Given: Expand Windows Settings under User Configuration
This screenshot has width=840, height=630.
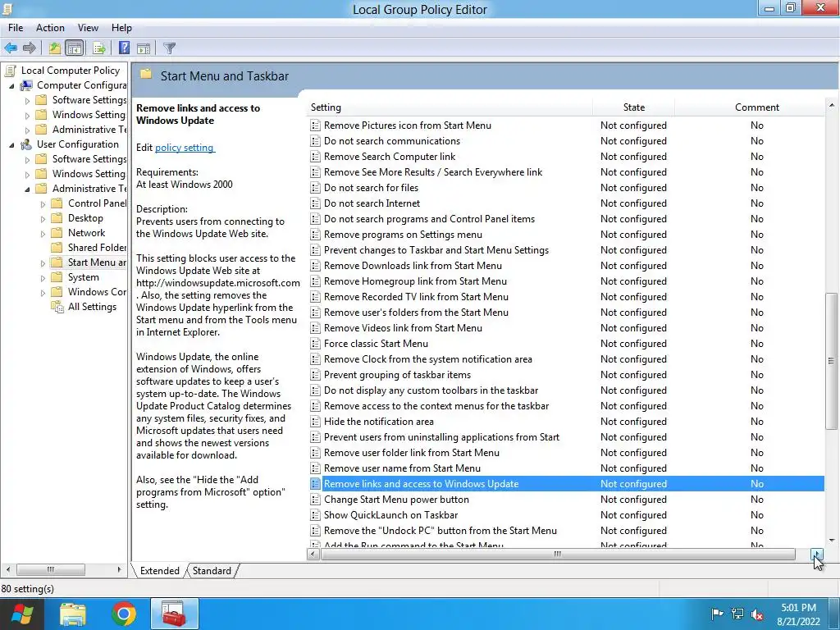Looking at the screenshot, I should (27, 175).
